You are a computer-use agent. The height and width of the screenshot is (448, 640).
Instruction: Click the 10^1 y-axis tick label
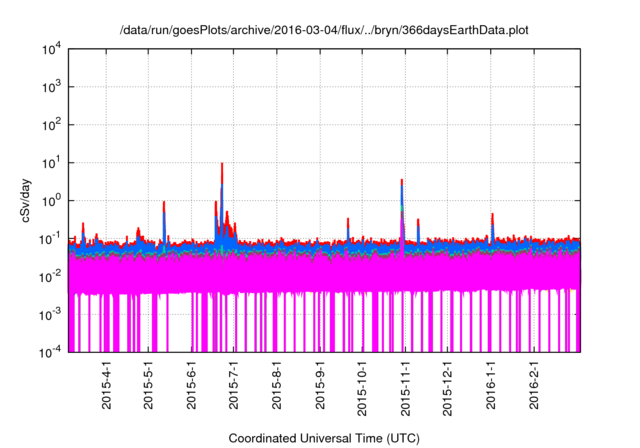click(x=51, y=163)
